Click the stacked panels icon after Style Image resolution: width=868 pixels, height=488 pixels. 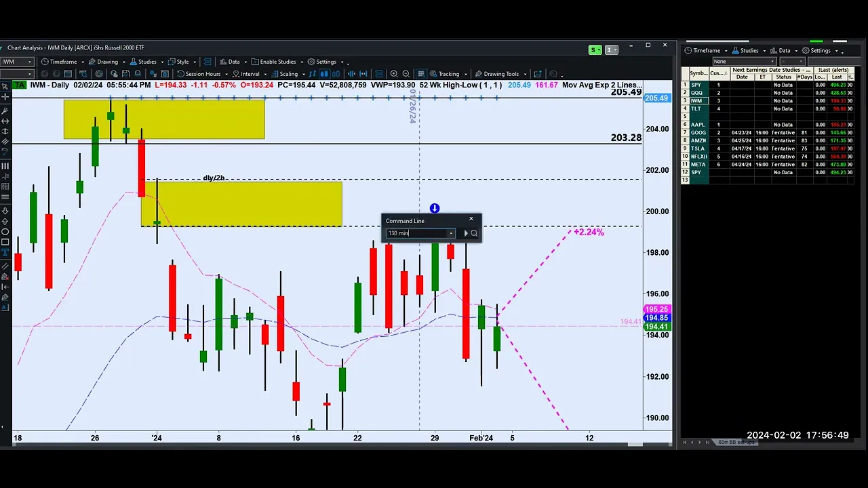208,62
